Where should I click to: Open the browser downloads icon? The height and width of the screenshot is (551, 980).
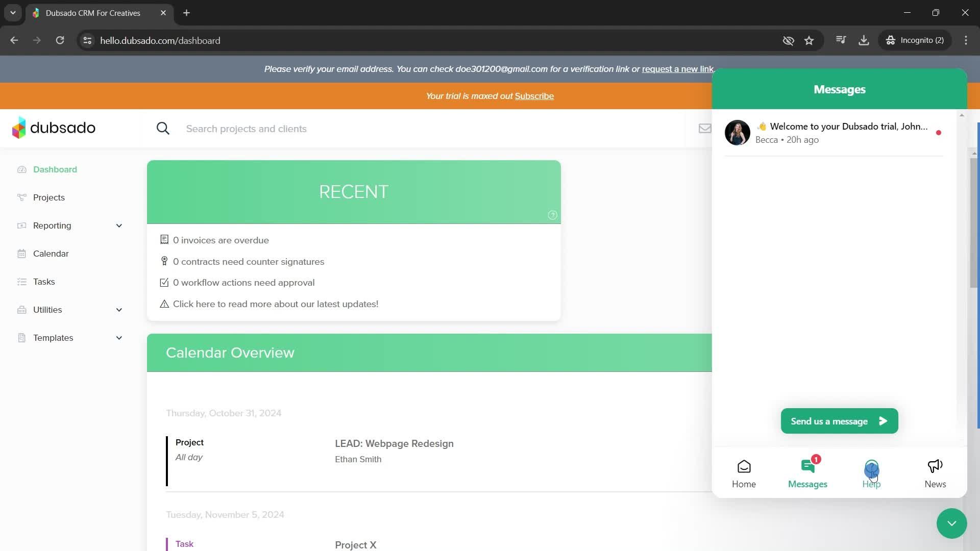864,40
